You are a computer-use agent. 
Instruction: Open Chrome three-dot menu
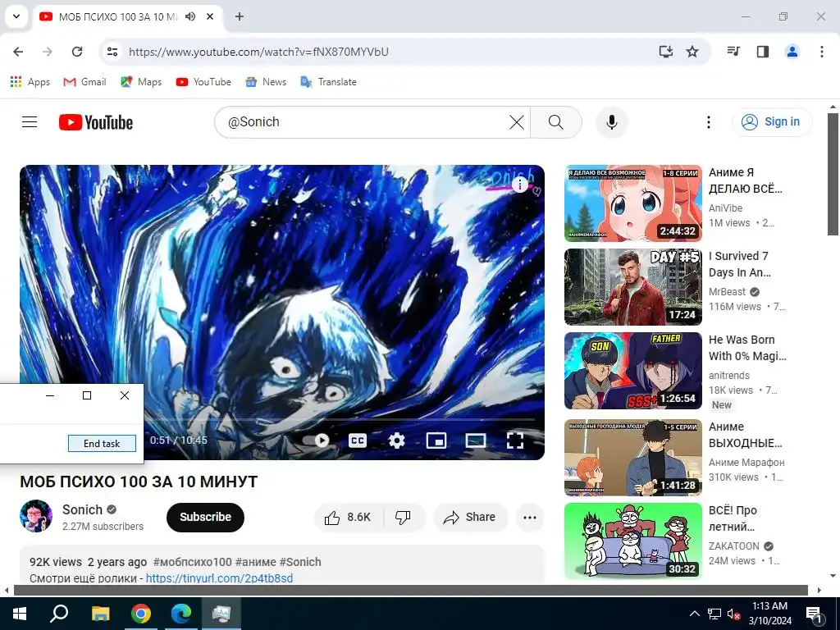click(821, 52)
